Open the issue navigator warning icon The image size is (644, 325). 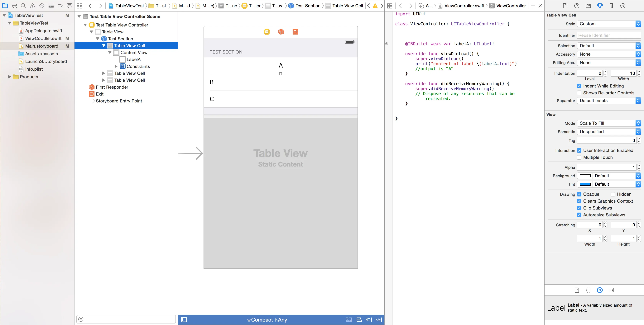32,6
